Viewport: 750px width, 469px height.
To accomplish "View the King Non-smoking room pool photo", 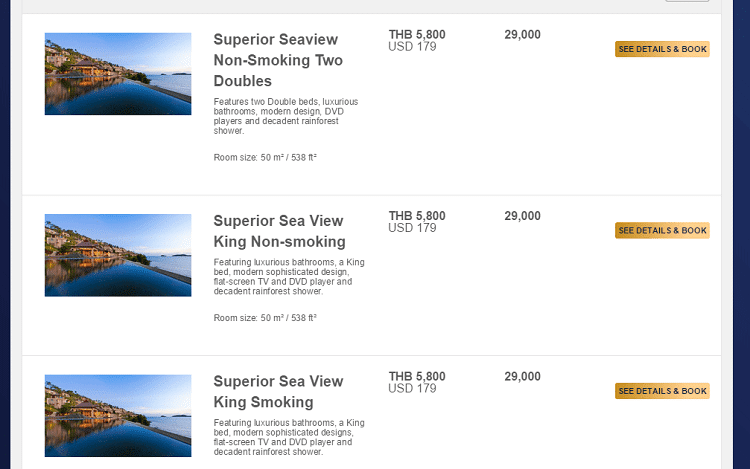I will [x=118, y=255].
